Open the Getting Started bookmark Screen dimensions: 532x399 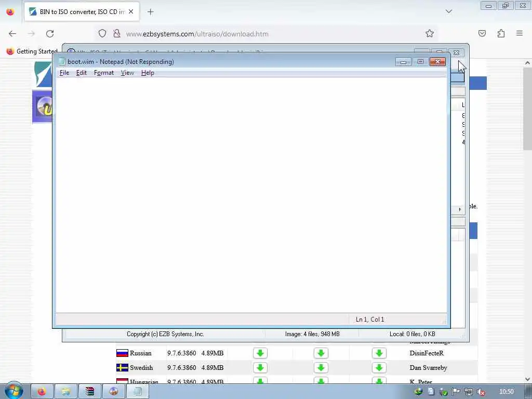click(x=32, y=51)
